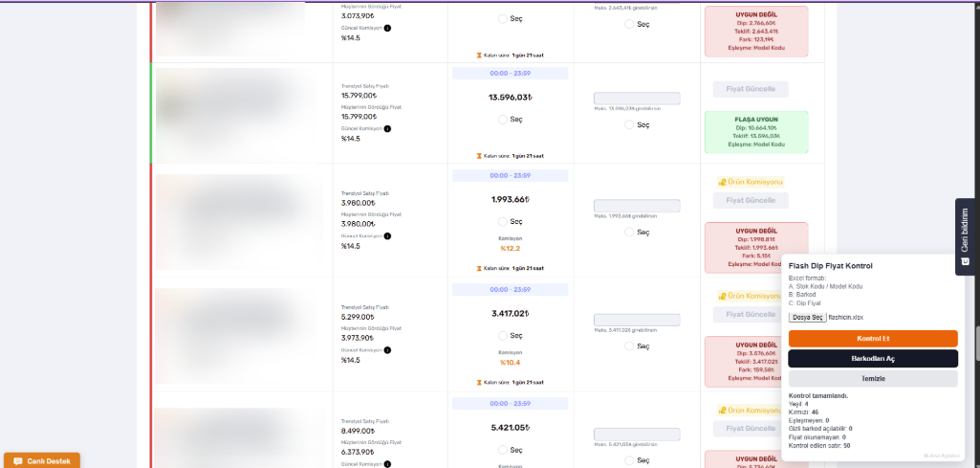Select Seç radio below Maks. 5.421,05 input

pyautogui.click(x=629, y=460)
